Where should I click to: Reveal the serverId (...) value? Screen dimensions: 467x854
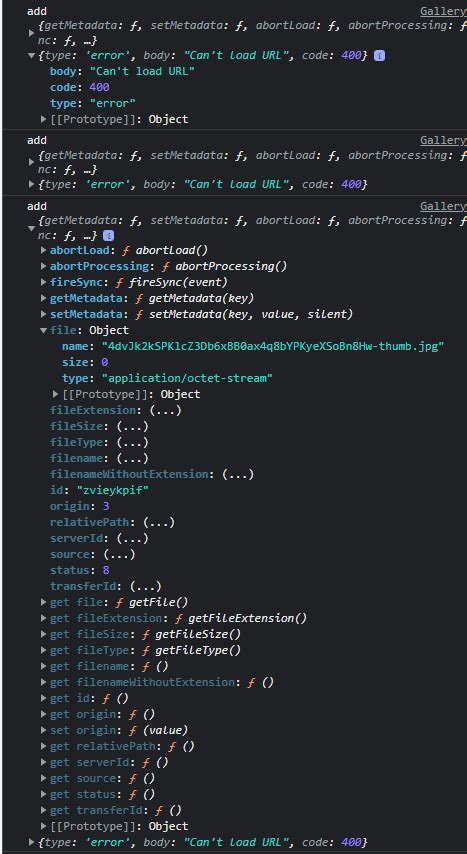click(132, 538)
